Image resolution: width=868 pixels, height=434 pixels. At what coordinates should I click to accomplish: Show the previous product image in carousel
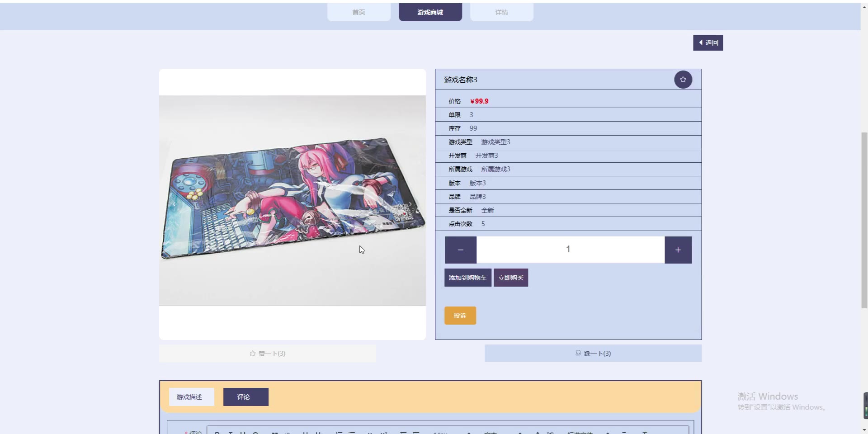coord(174,204)
